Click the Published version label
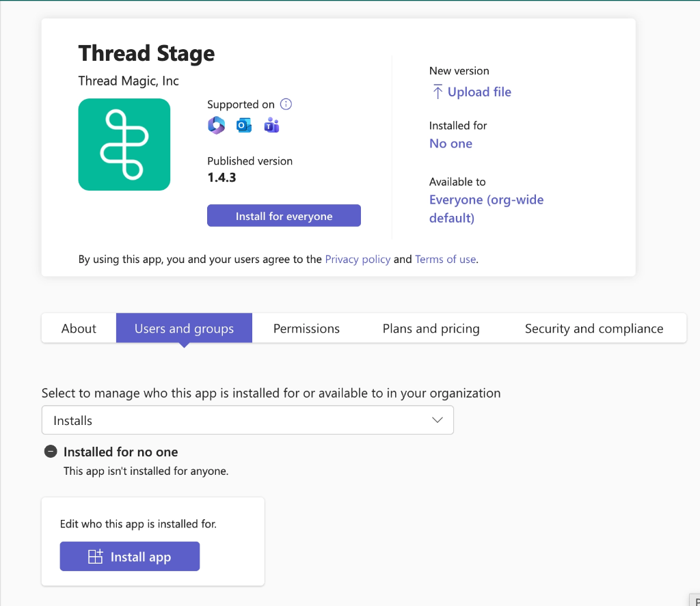The image size is (700, 606). tap(250, 161)
